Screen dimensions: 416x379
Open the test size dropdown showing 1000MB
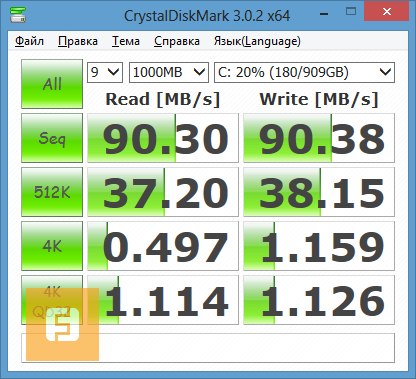169,72
